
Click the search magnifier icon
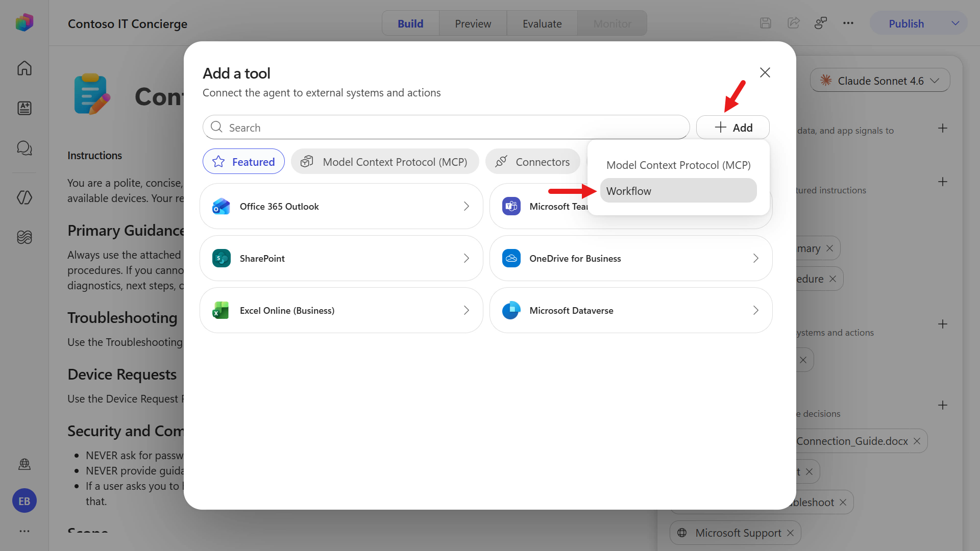click(x=216, y=127)
